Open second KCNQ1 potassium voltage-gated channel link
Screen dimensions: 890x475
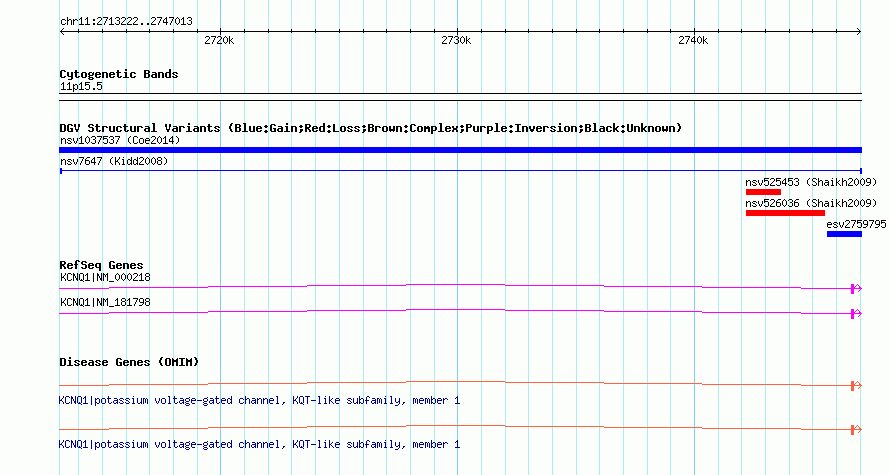[x=259, y=444]
